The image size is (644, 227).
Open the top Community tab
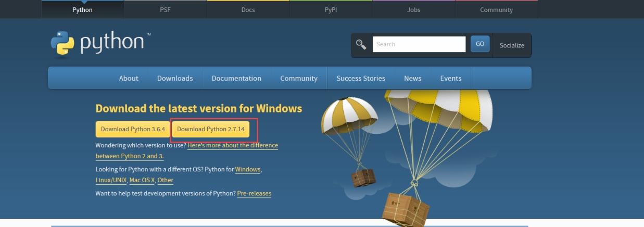[x=497, y=10]
